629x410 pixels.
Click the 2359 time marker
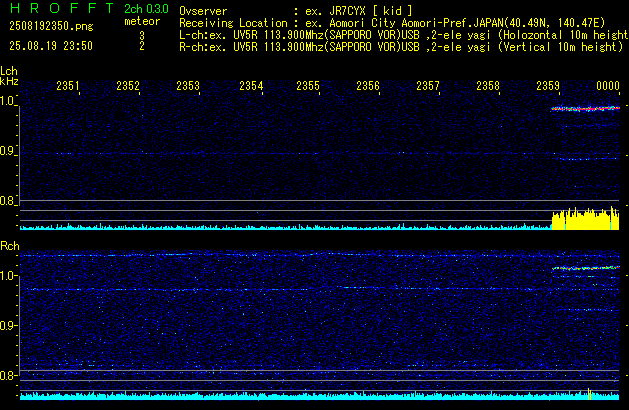pos(548,86)
